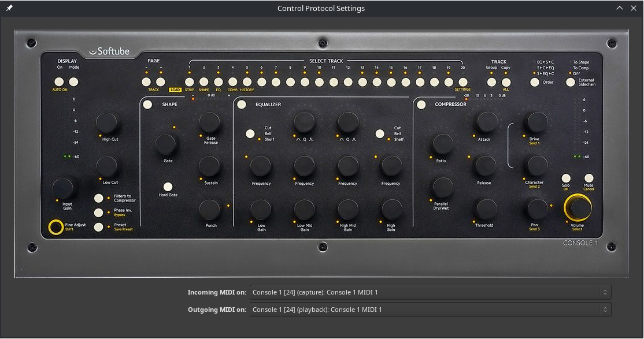Viewport: 644px width, 339px height.
Task: Select track 20 Settings button
Action: pos(463,82)
